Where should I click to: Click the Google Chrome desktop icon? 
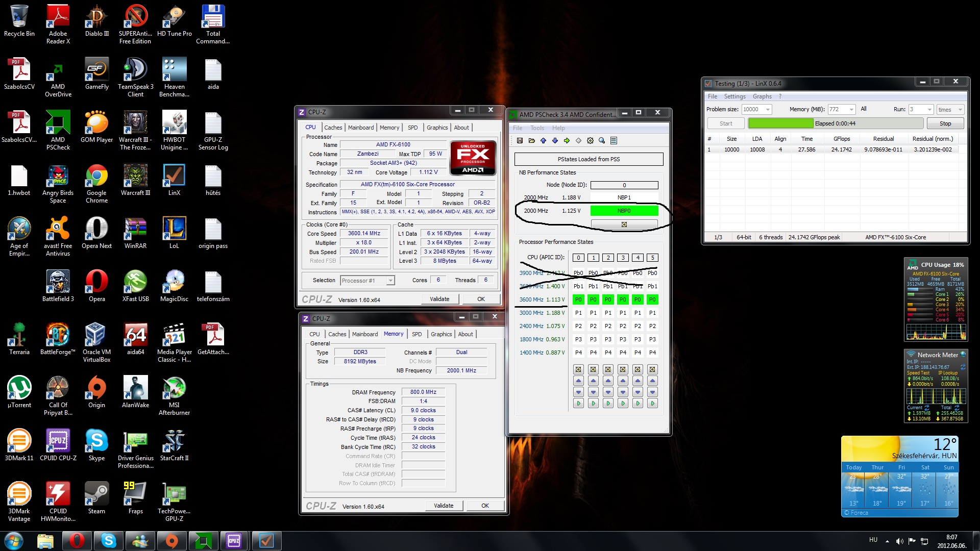[x=96, y=184]
